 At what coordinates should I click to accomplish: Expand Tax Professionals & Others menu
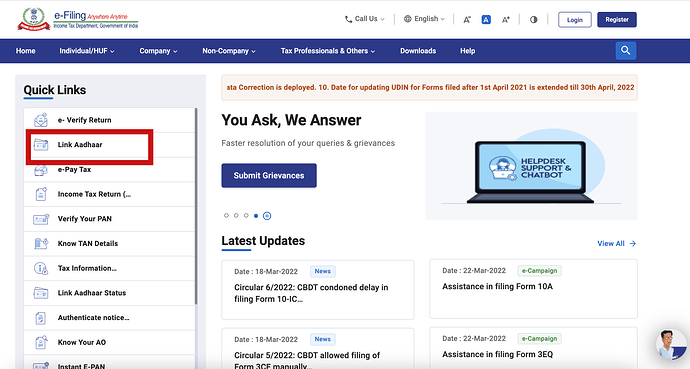[328, 51]
